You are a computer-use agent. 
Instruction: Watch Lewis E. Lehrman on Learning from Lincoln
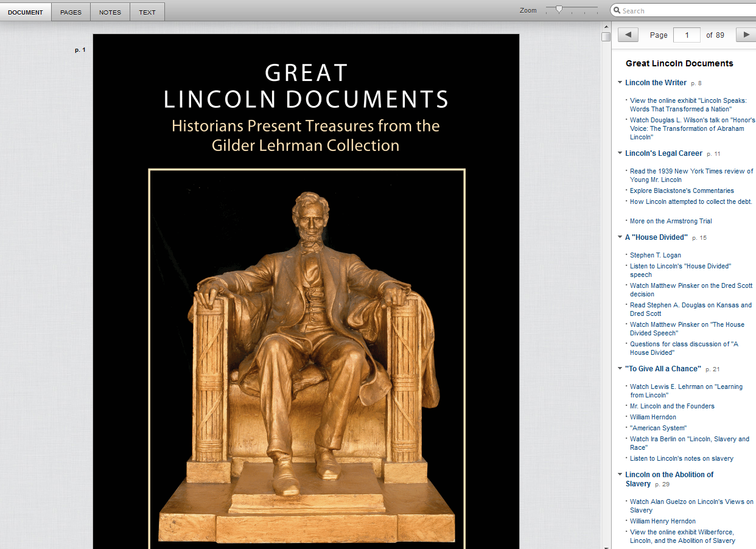pyautogui.click(x=686, y=391)
